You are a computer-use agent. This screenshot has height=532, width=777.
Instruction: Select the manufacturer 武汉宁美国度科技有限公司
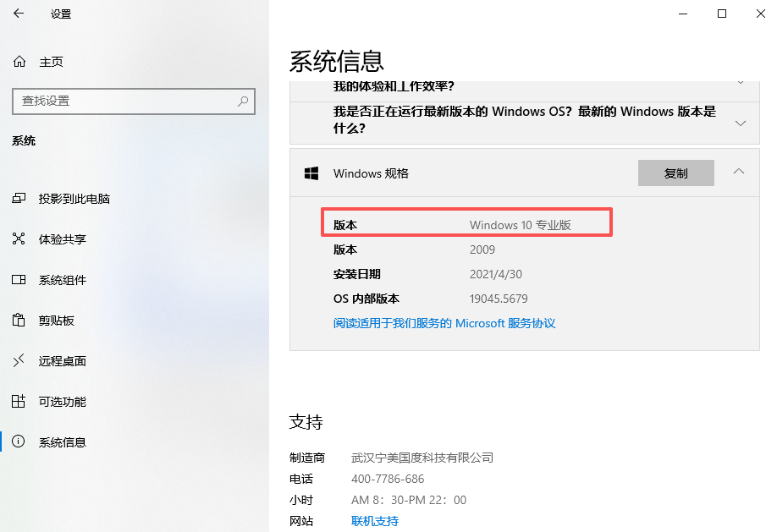[422, 458]
